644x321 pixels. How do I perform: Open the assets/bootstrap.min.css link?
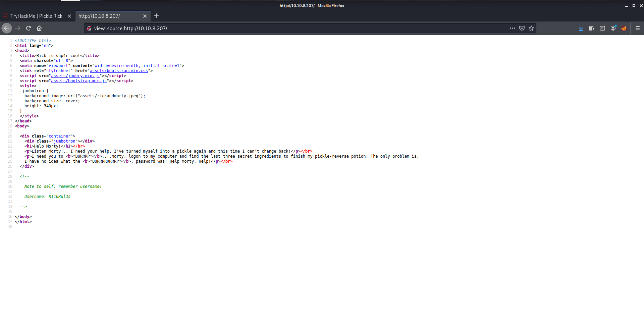click(119, 71)
